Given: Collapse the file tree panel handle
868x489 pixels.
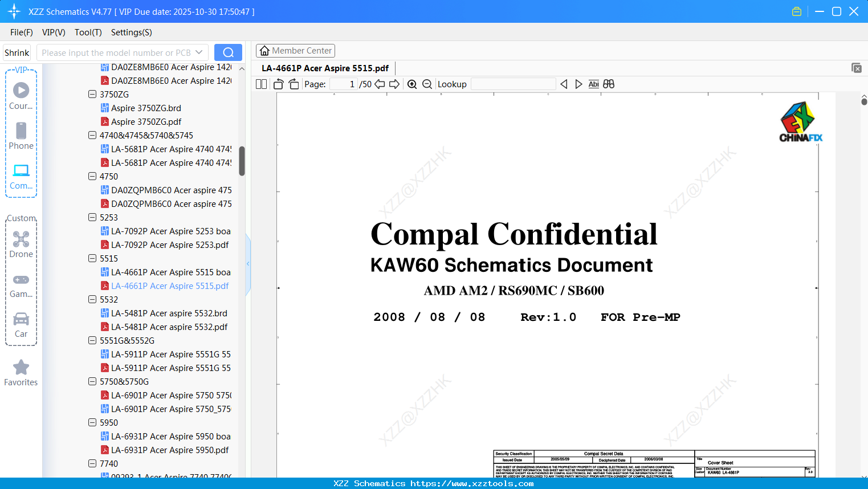Looking at the screenshot, I should pyautogui.click(x=248, y=264).
